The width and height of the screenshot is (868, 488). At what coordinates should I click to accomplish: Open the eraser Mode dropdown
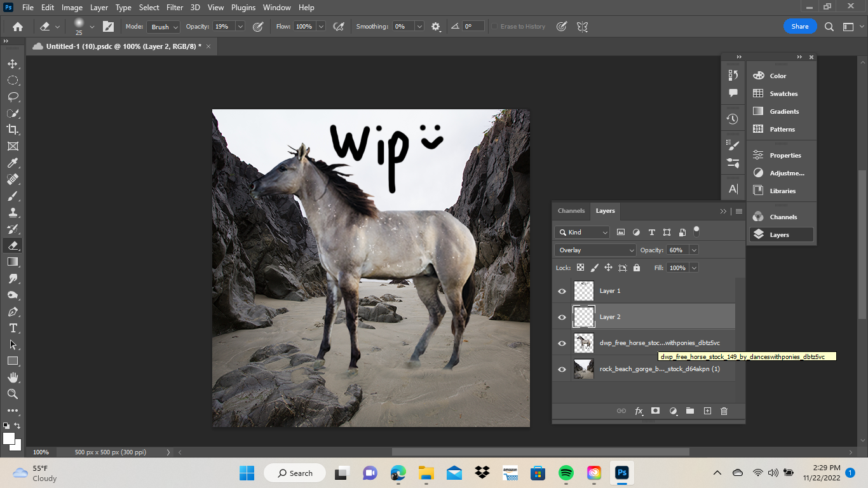pyautogui.click(x=163, y=27)
